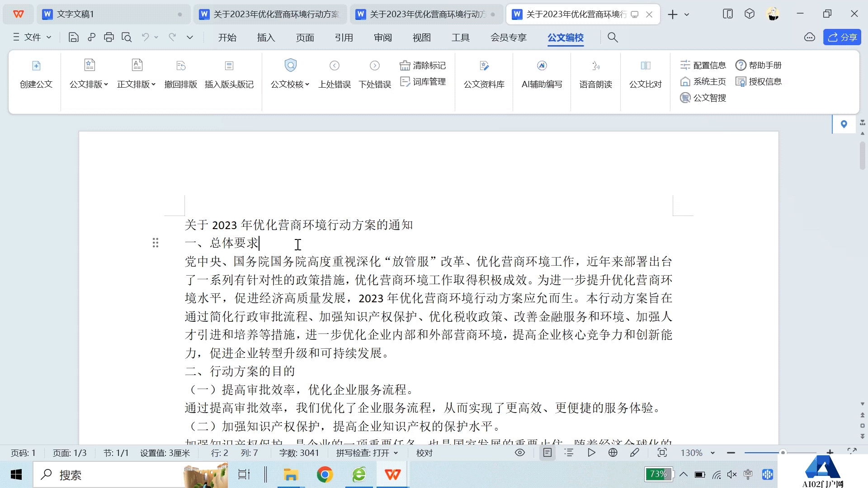Click the zoom slider handle

pos(783,452)
